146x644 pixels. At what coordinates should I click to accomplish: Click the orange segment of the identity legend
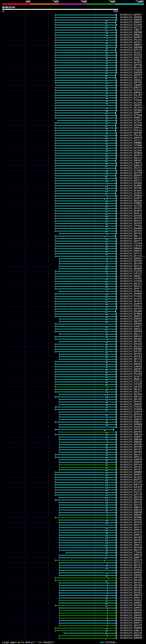click(45, 4)
